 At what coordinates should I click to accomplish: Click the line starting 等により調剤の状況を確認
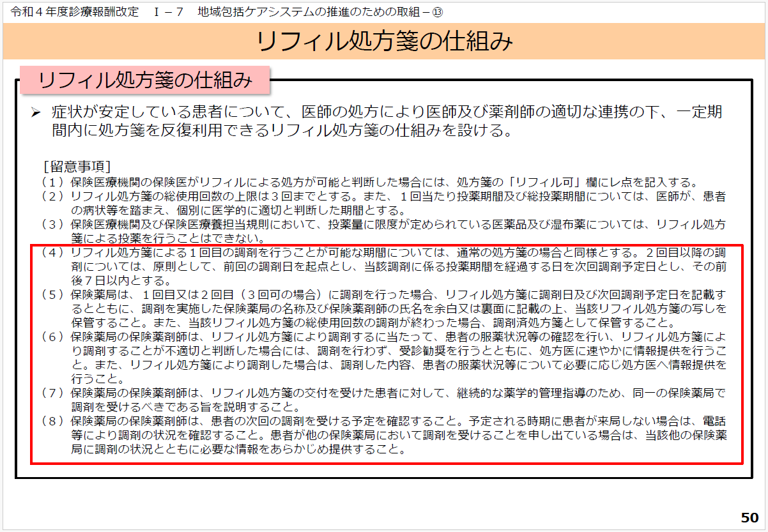point(398,436)
